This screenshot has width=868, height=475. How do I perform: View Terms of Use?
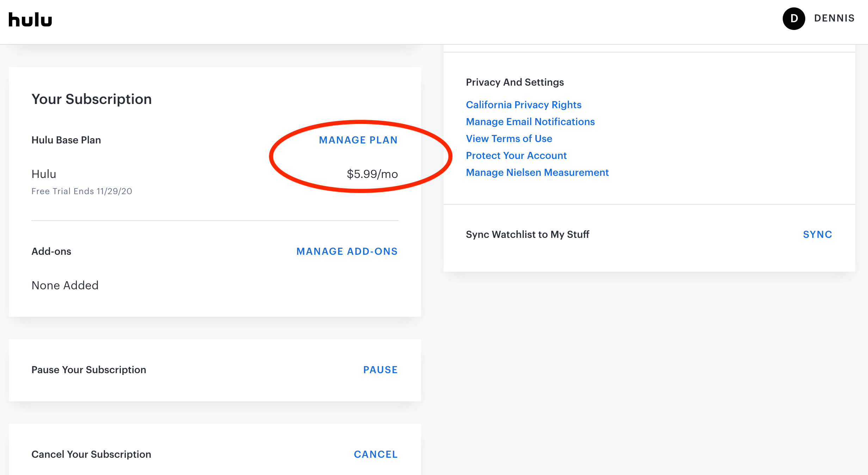[509, 138]
